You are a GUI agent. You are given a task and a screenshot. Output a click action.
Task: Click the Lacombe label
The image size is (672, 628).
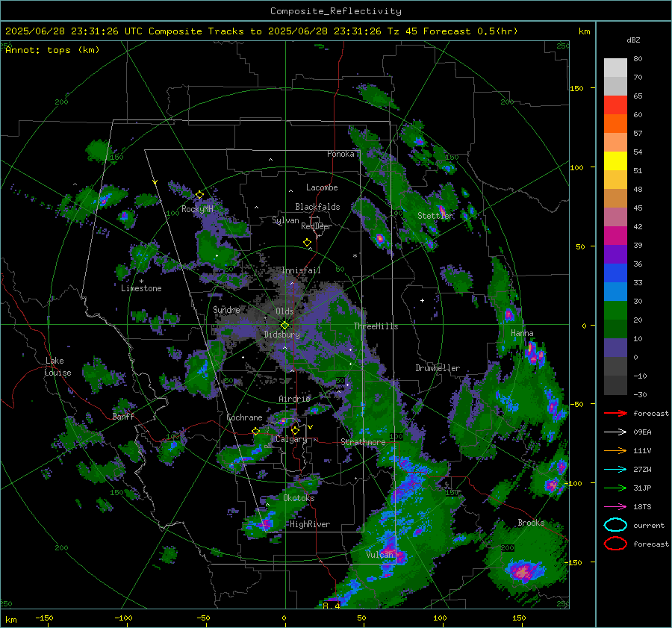tap(322, 187)
